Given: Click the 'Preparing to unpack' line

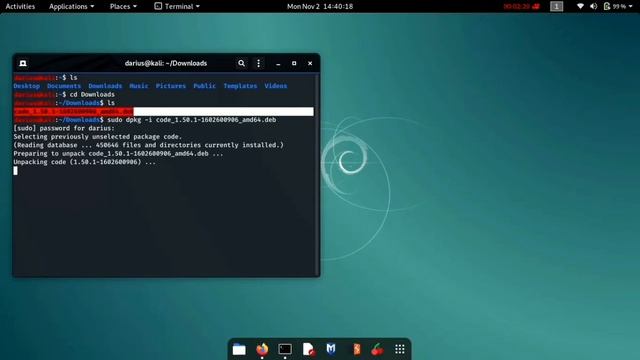Looking at the screenshot, I should 118,153.
